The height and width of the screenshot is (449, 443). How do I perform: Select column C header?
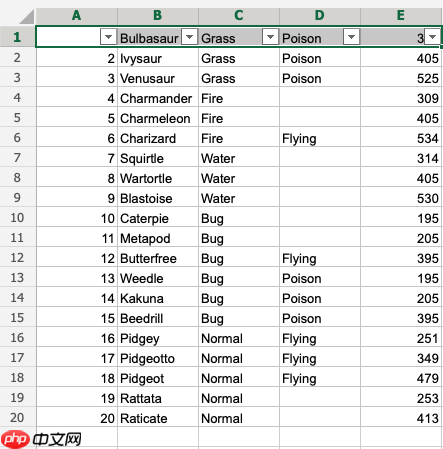(x=239, y=16)
